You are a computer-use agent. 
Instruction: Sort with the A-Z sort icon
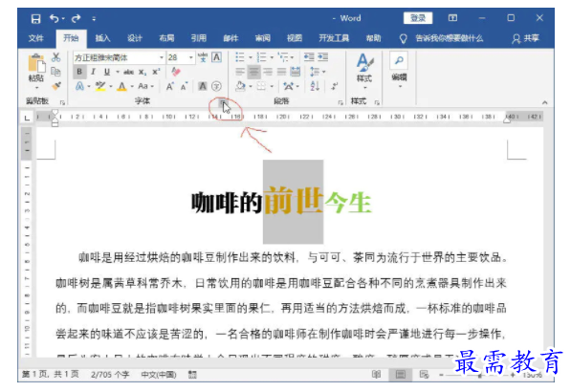coord(315,86)
